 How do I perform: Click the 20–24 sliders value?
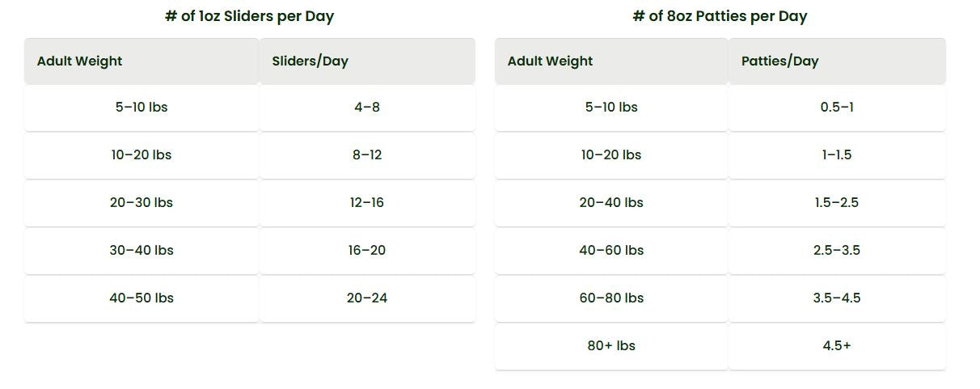click(x=367, y=298)
